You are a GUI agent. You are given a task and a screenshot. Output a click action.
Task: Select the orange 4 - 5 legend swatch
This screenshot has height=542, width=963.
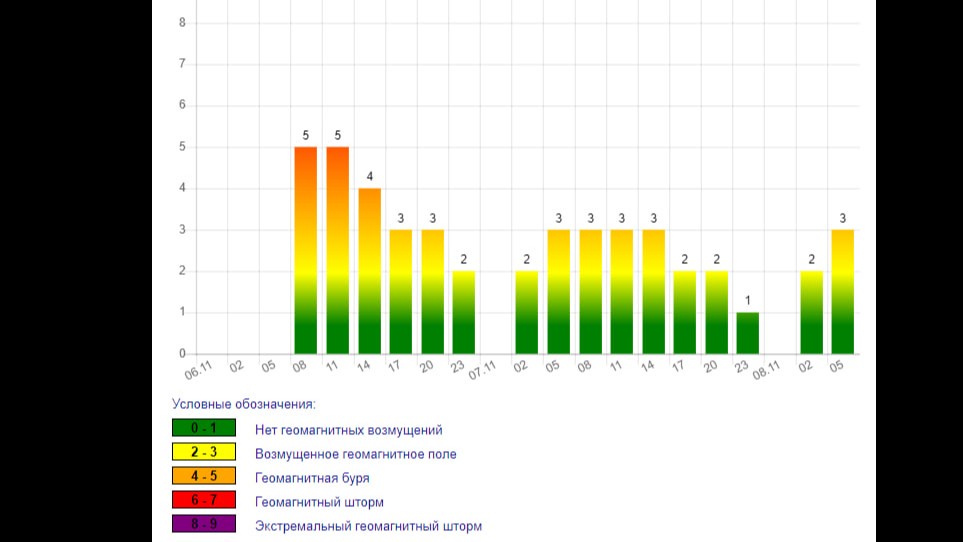point(203,476)
